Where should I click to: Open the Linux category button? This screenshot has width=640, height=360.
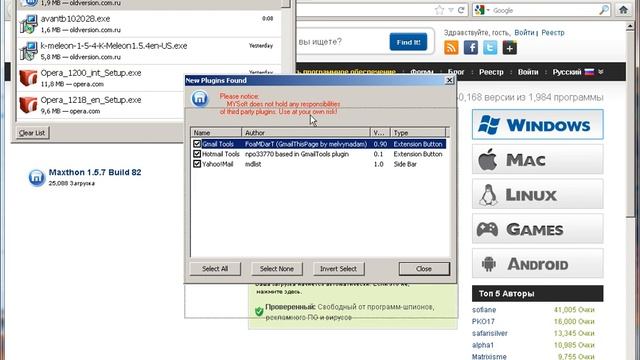point(538,194)
